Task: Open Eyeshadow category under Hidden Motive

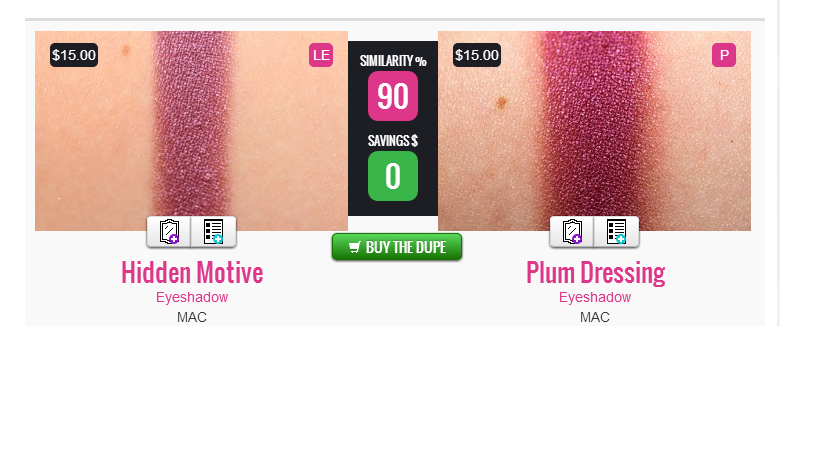Action: pos(192,297)
